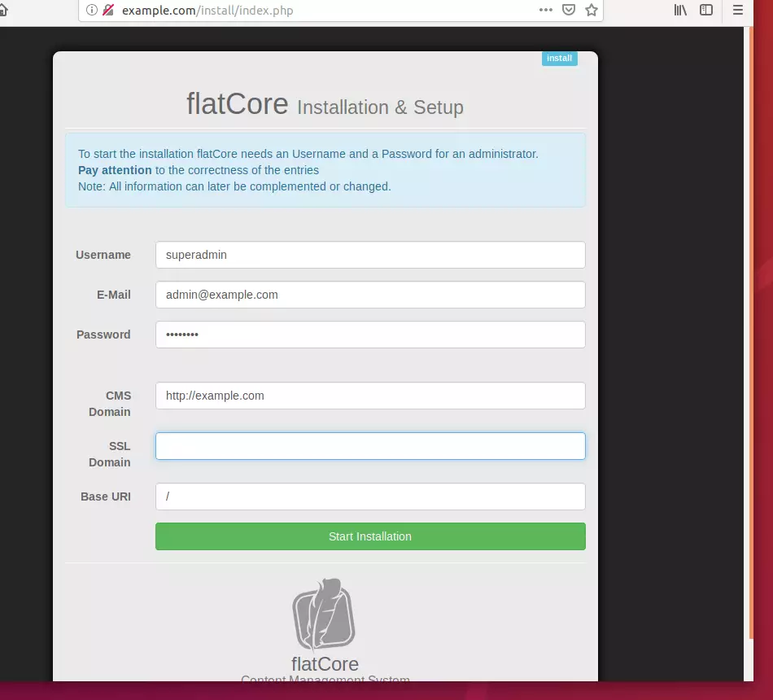
Task: Click the flatCore text under the logo
Action: [325, 664]
